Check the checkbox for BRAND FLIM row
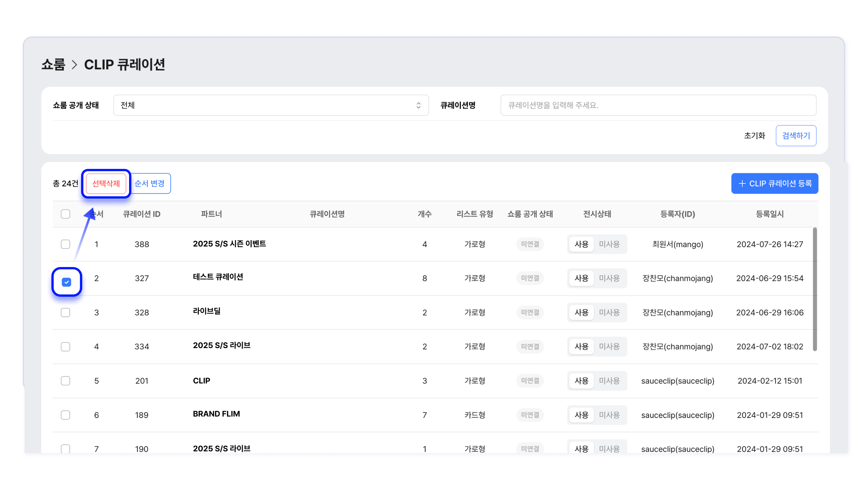Screen dimensions: 868x493 [x=65, y=415]
